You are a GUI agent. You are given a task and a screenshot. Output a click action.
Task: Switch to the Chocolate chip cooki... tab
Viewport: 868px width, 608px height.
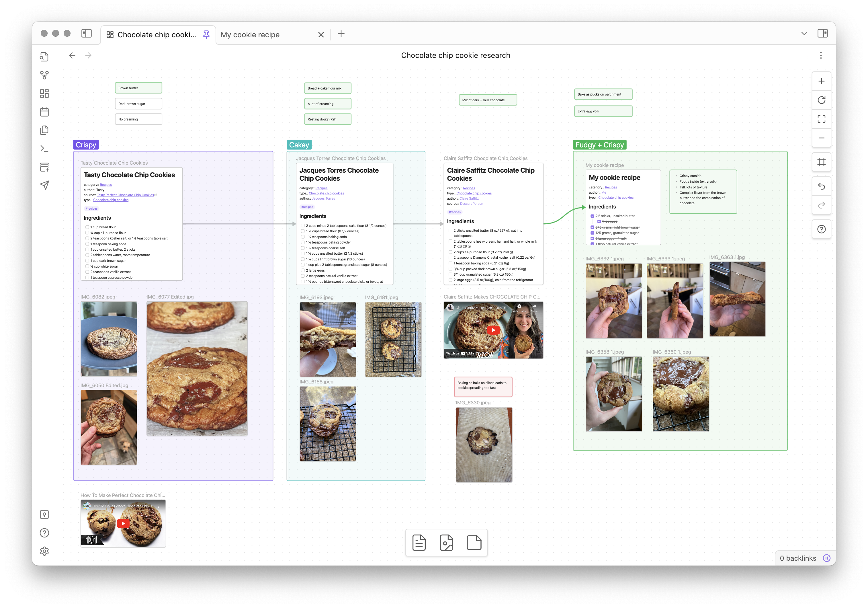point(151,34)
